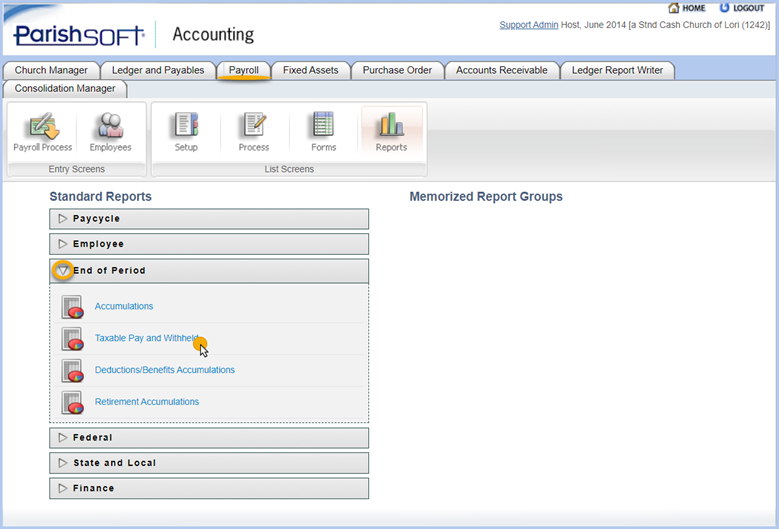The height and width of the screenshot is (529, 779).
Task: Click the Retirement Accumulations report icon
Action: [x=72, y=402]
